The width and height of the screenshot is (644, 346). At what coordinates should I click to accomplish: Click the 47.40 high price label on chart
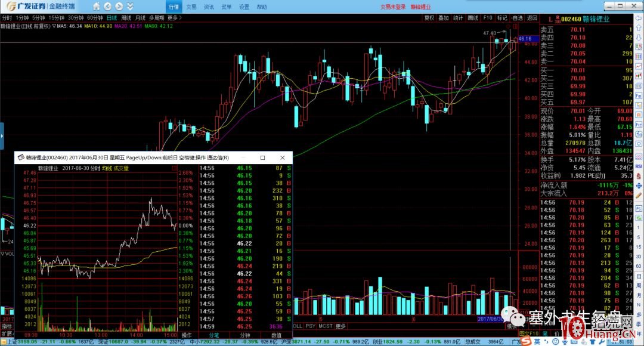tap(490, 33)
